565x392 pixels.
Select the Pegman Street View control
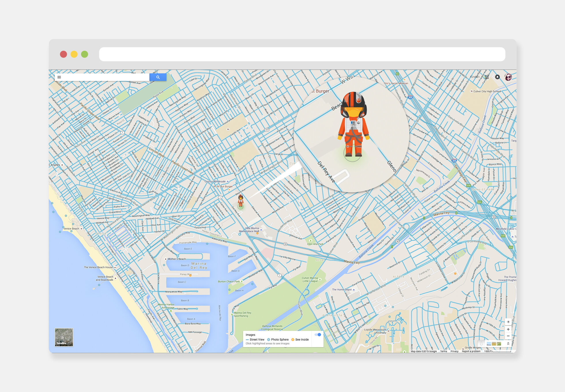[x=481, y=344]
